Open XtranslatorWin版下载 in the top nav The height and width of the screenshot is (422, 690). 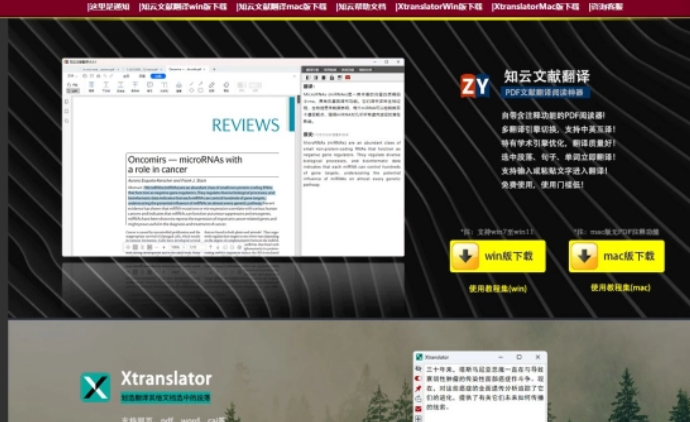pyautogui.click(x=439, y=7)
